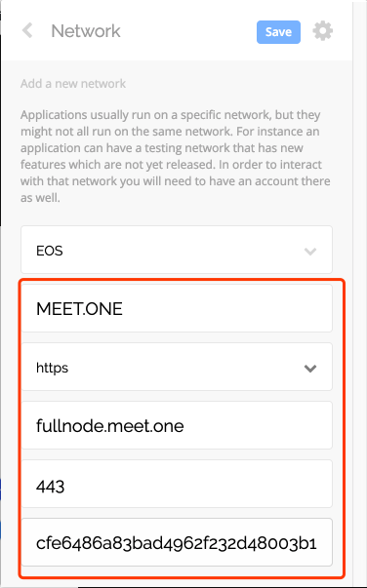
Task: Focus the MEET.ONE network name field
Action: [177, 308]
